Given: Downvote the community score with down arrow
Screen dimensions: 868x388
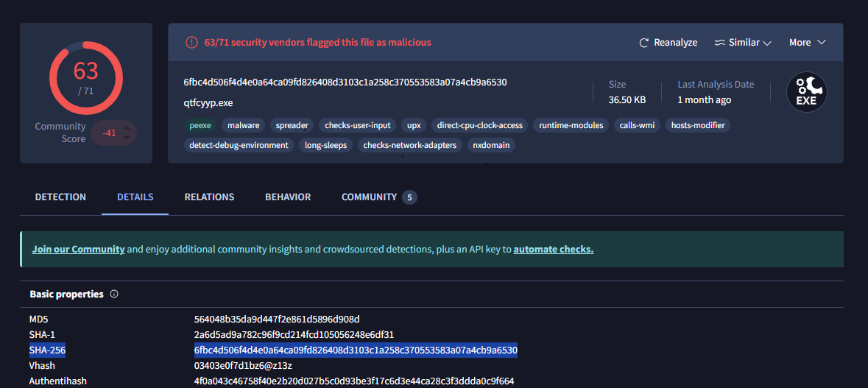Looking at the screenshot, I should click(x=127, y=138).
